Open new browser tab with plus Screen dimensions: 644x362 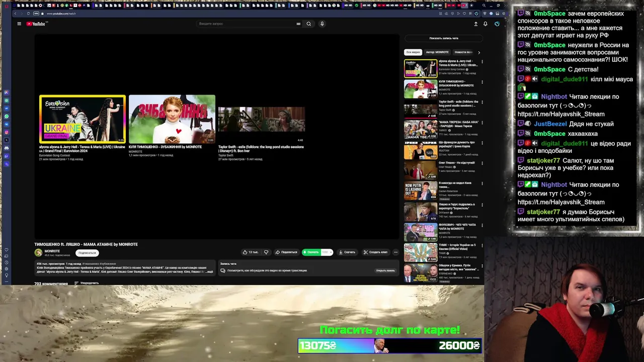[x=470, y=6]
